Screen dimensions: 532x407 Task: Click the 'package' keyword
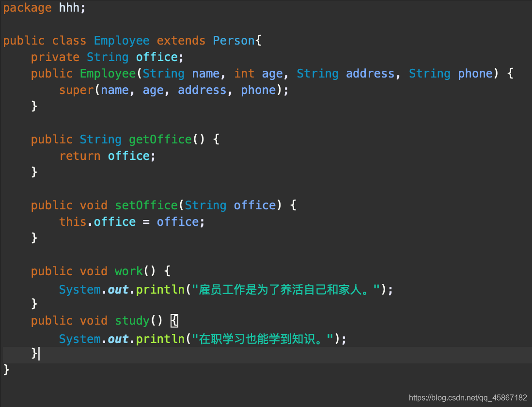tap(28, 8)
